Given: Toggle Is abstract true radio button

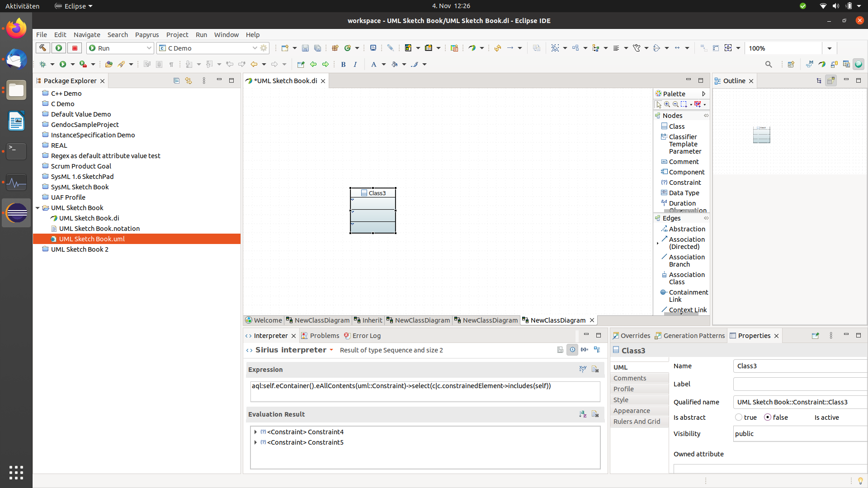Looking at the screenshot, I should 739,417.
